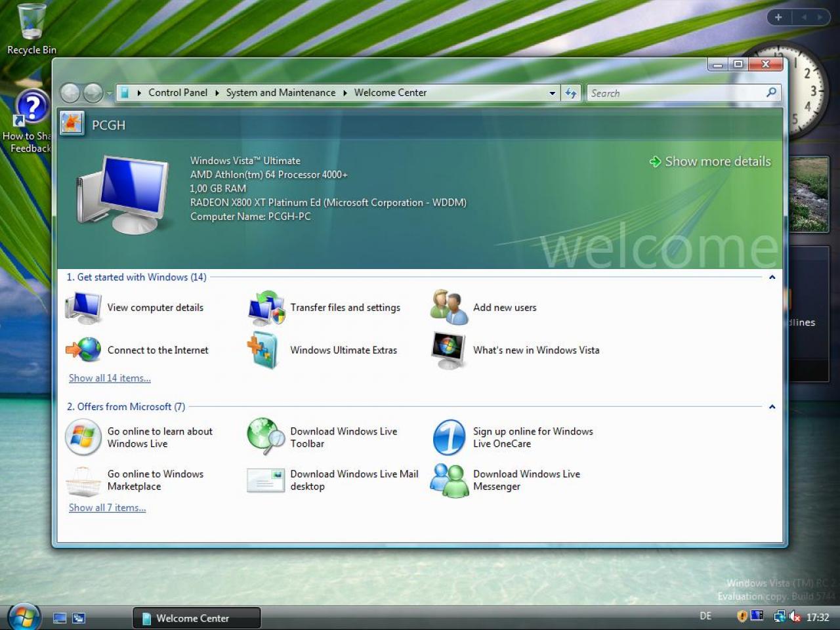Click the Show all 14 items link
The image size is (840, 630).
110,378
